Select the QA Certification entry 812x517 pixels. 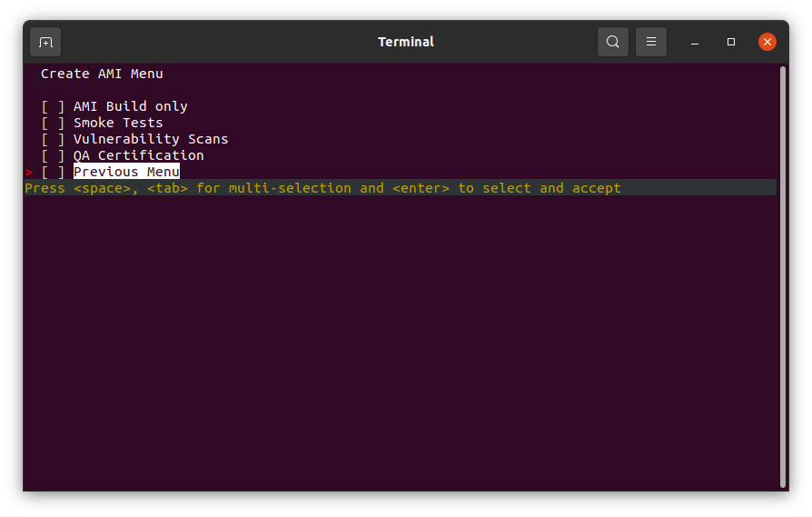(139, 155)
